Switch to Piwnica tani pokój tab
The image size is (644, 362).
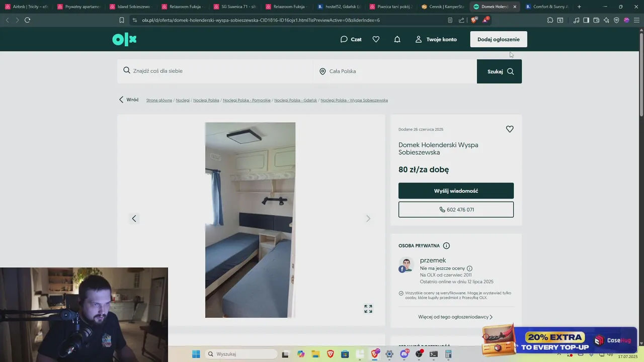coord(391,7)
